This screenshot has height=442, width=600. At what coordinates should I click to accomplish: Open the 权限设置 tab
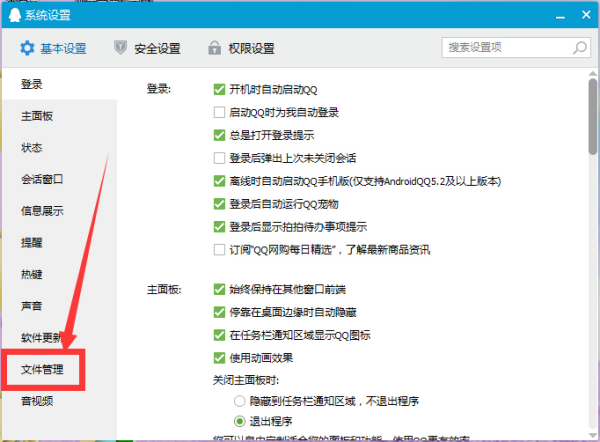[x=241, y=48]
